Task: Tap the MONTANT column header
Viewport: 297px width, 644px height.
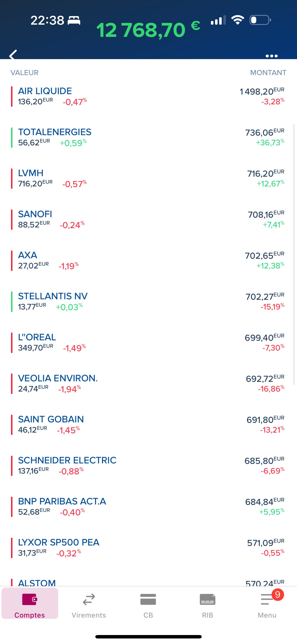Action: pos(268,73)
